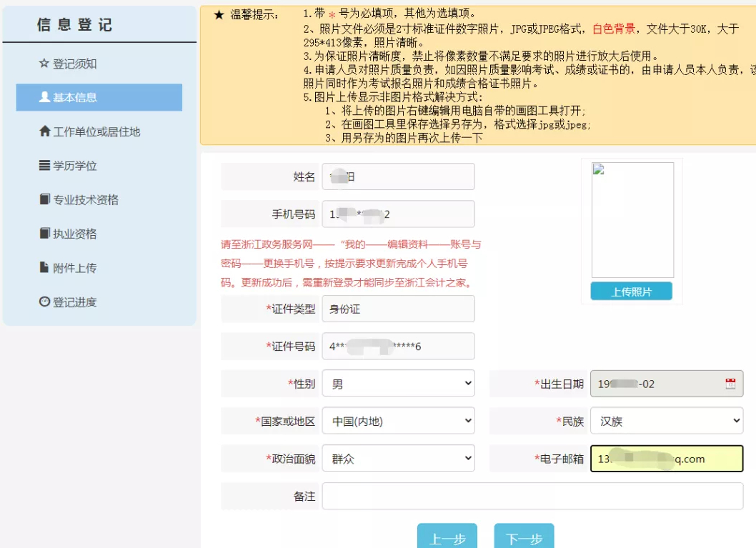This screenshot has width=756, height=548.
Task: Click the 上传照片 button
Action: tap(632, 292)
